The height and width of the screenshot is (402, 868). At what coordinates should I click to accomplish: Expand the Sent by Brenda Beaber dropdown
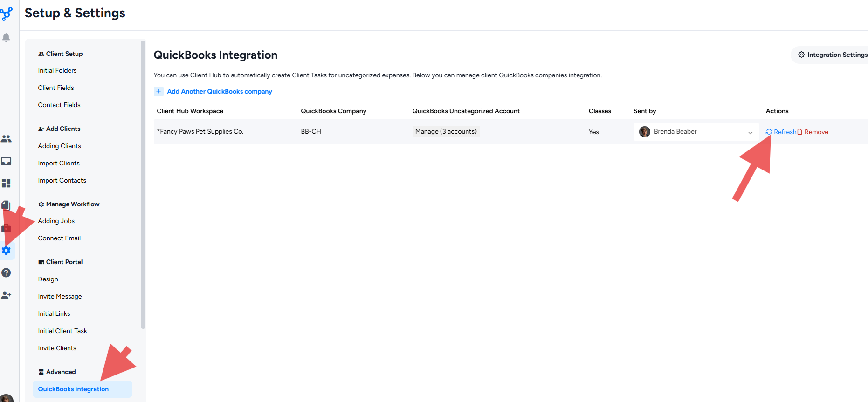click(x=696, y=132)
